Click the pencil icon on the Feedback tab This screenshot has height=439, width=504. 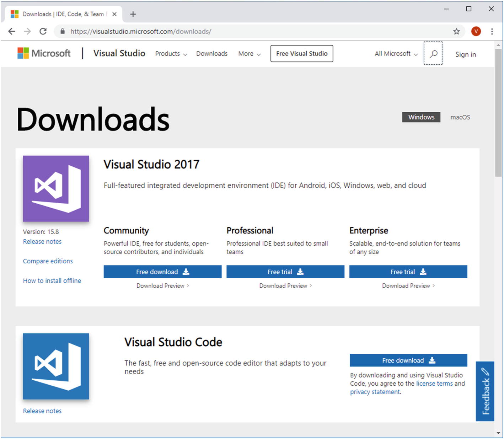[x=485, y=372]
